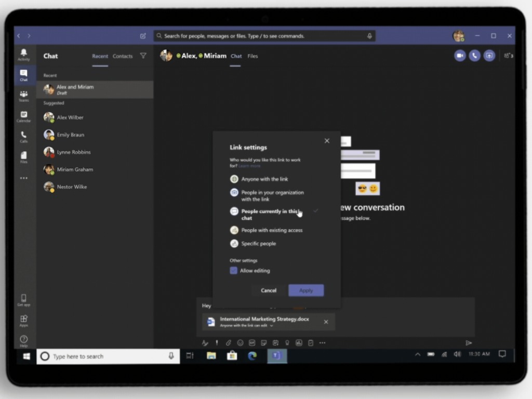Viewport: 532px width, 399px height.
Task: Click the send message arrow
Action: click(469, 343)
